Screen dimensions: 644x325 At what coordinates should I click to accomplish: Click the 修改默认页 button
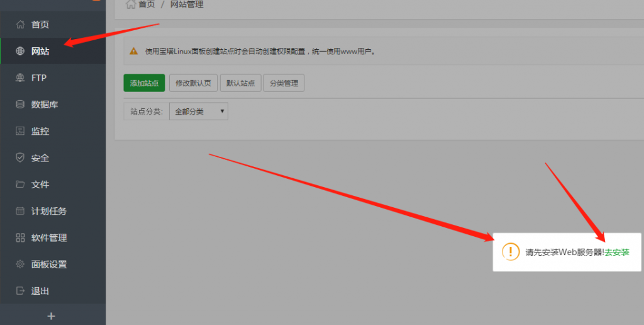[193, 83]
